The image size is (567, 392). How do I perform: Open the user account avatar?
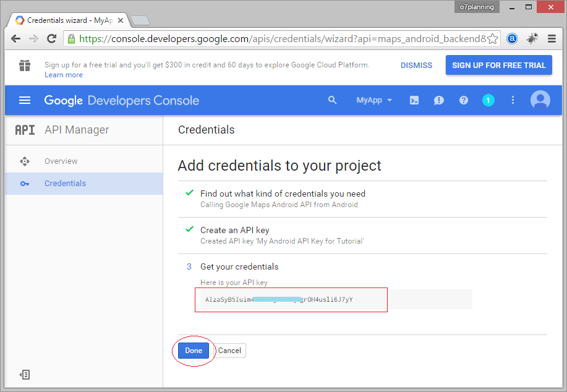pos(540,100)
